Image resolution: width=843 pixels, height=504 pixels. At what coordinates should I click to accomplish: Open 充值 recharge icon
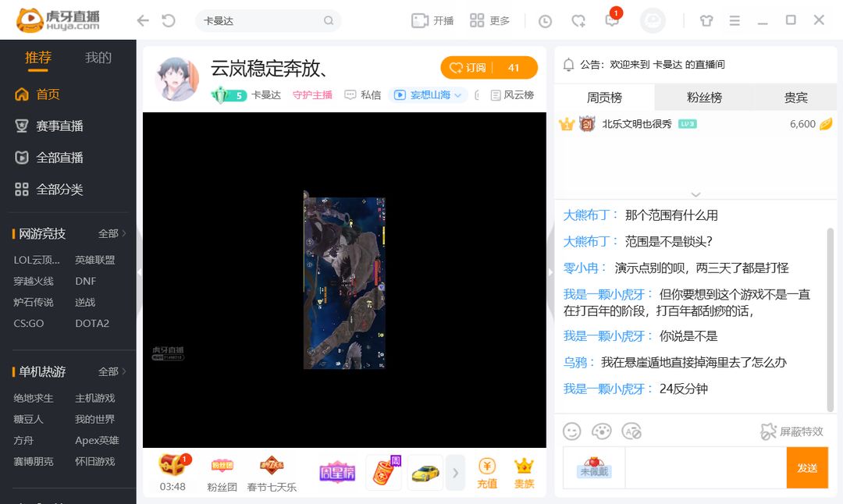[x=487, y=473]
